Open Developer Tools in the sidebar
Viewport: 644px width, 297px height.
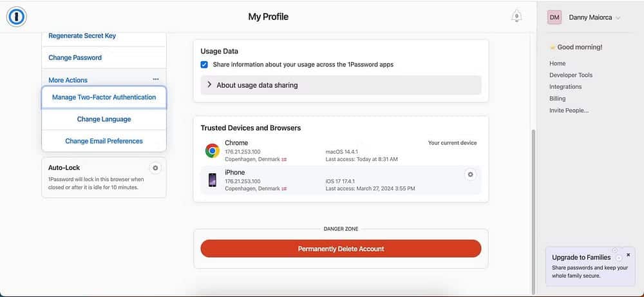click(571, 75)
